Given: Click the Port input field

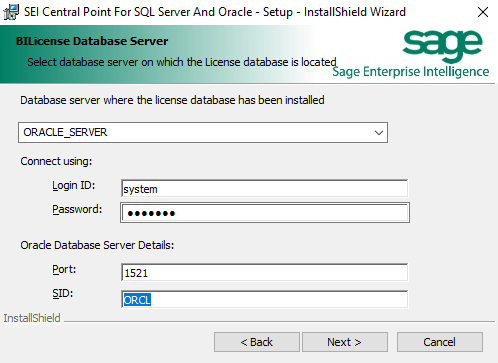Looking at the screenshot, I should (x=265, y=273).
